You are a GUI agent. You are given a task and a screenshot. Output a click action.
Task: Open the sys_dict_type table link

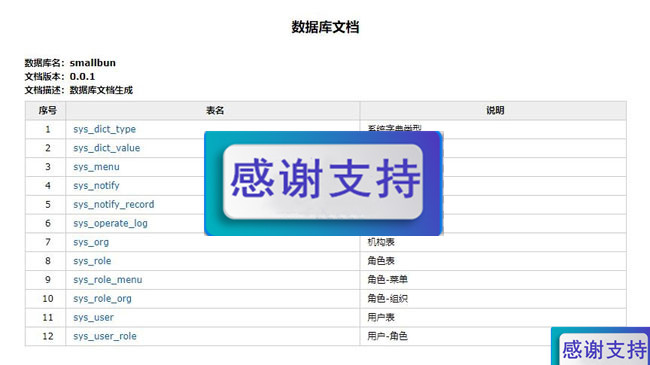104,129
